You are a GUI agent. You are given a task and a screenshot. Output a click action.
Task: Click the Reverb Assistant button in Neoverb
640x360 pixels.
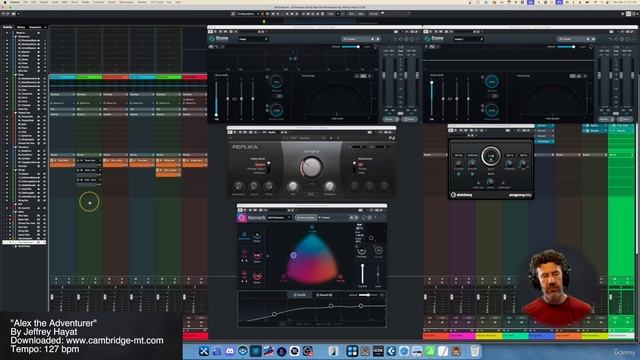coord(306,218)
